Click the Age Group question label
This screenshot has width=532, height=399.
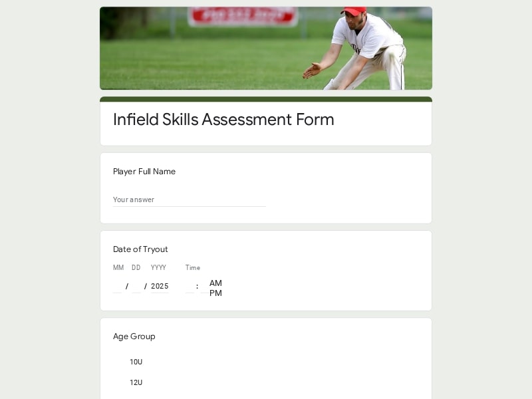coord(134,336)
